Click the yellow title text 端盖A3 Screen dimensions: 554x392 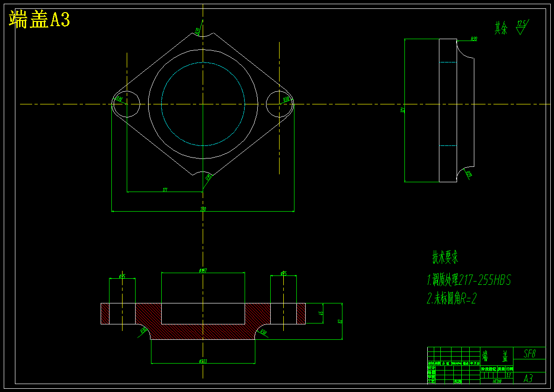(39, 19)
